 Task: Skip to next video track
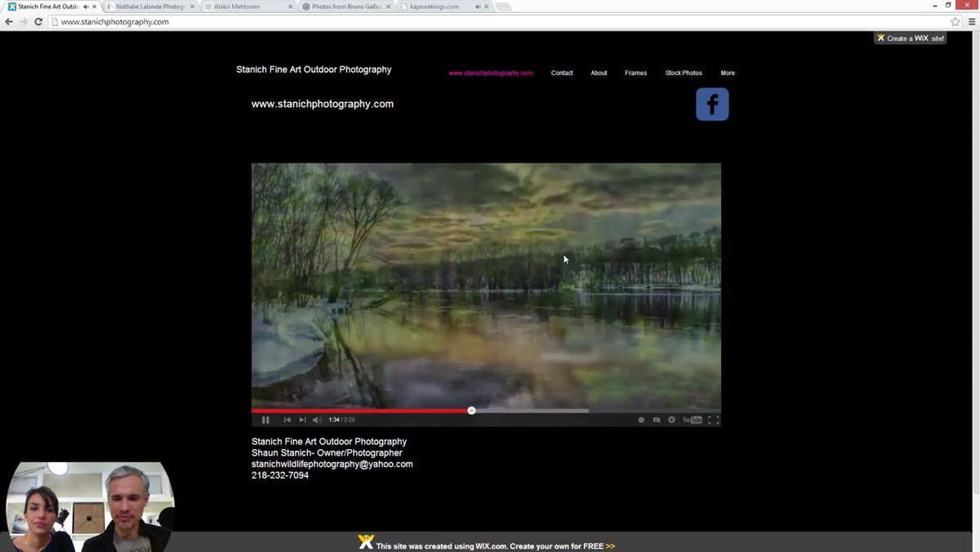pyautogui.click(x=302, y=420)
